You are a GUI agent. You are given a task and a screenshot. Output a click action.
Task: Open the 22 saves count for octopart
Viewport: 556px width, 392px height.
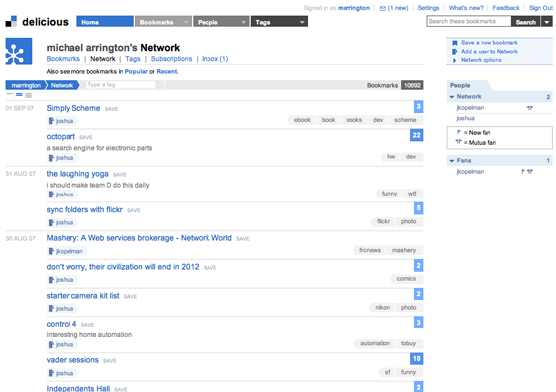pyautogui.click(x=416, y=135)
